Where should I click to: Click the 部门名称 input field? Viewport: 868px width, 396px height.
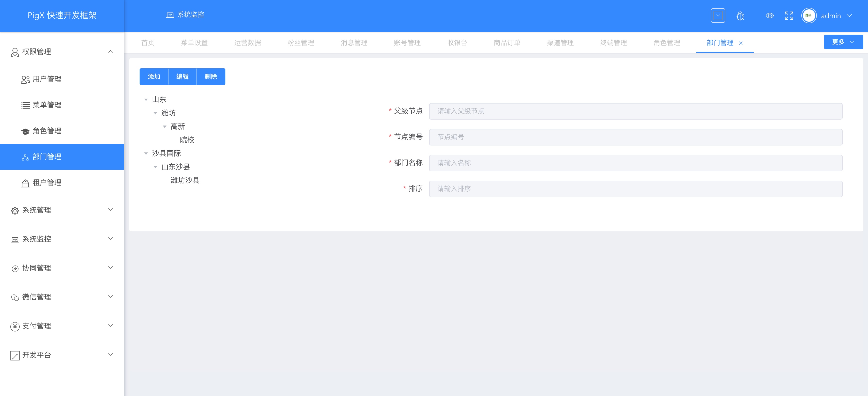pyautogui.click(x=635, y=163)
